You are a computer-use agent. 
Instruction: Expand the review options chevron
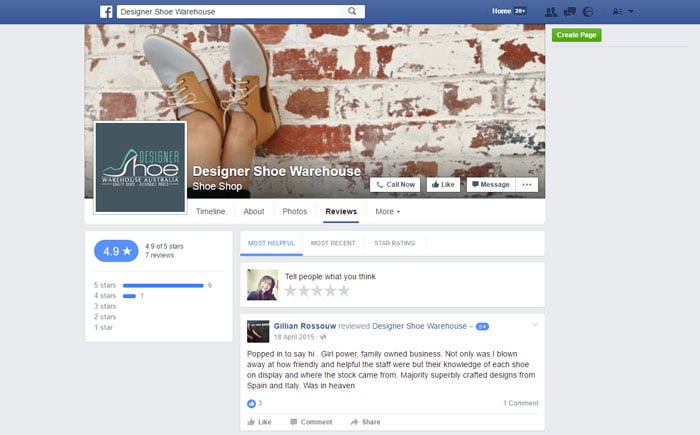[535, 325]
